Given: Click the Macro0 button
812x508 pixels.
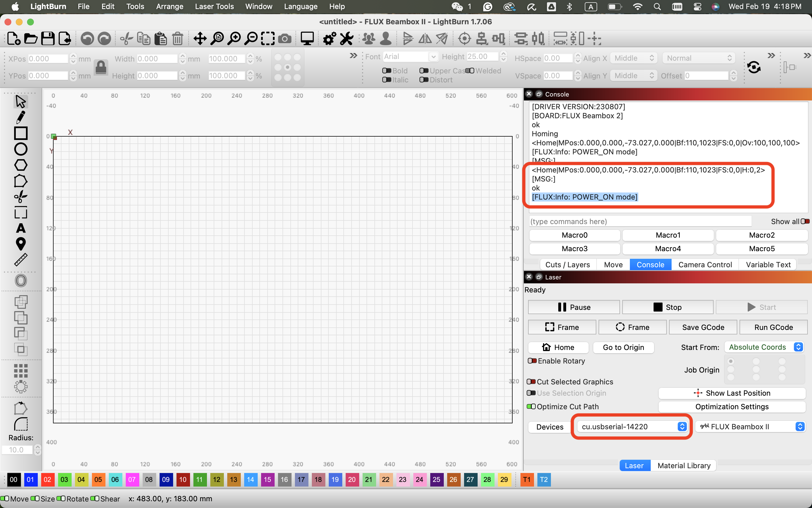Looking at the screenshot, I should tap(574, 235).
